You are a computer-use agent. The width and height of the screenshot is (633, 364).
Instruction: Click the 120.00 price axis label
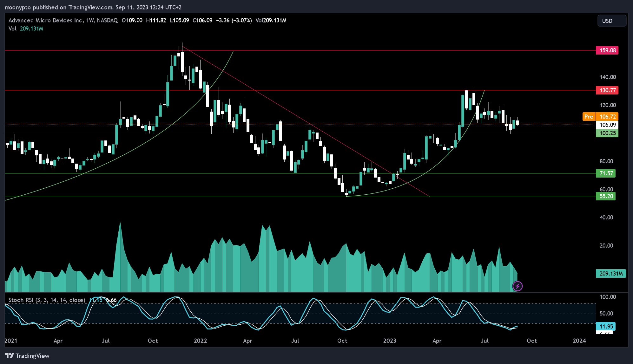(x=608, y=105)
